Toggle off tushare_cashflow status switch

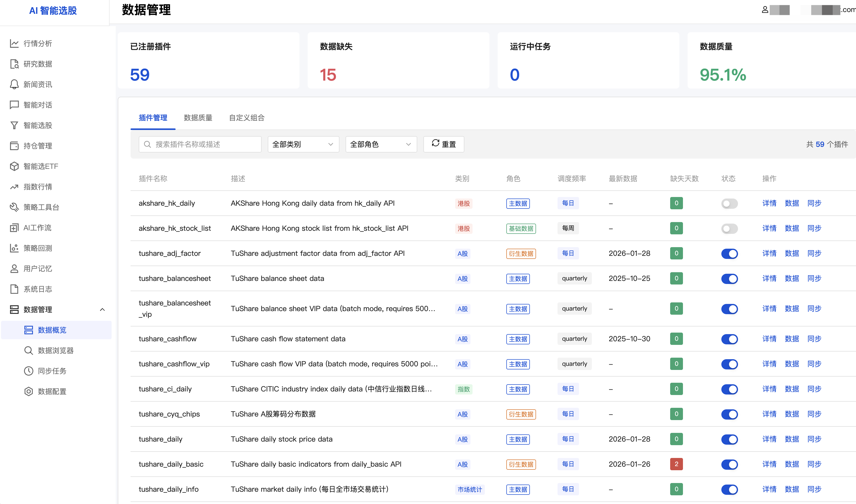729,339
